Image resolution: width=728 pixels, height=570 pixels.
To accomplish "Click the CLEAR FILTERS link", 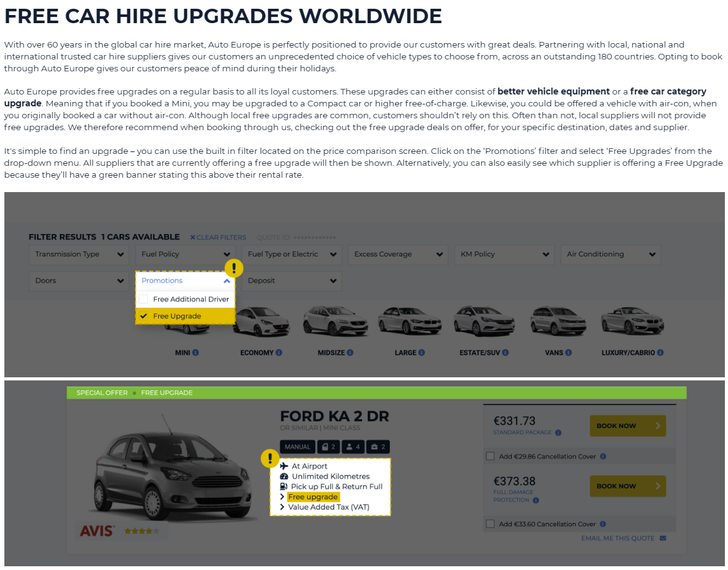I will pyautogui.click(x=218, y=238).
